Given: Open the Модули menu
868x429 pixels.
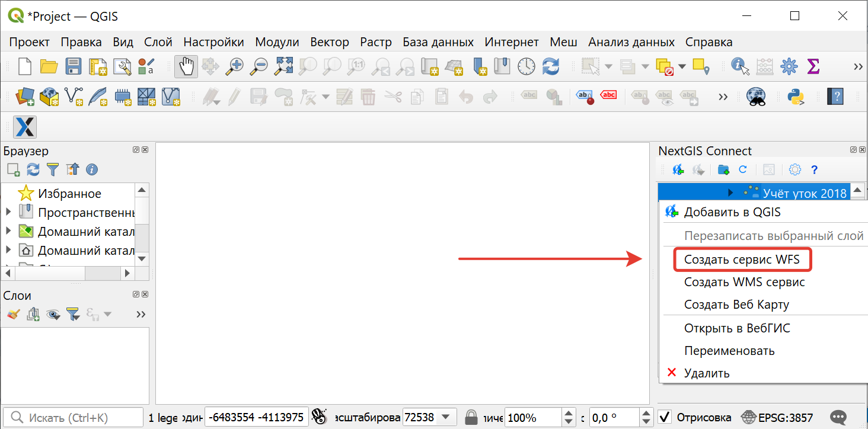Looking at the screenshot, I should pyautogui.click(x=277, y=42).
